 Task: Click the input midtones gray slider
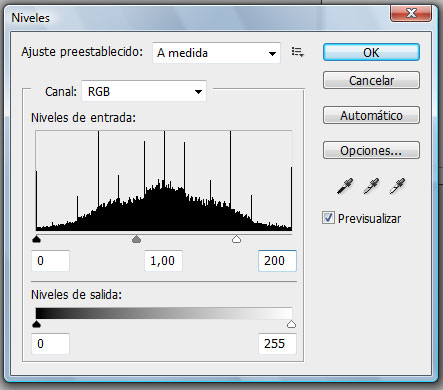(136, 239)
